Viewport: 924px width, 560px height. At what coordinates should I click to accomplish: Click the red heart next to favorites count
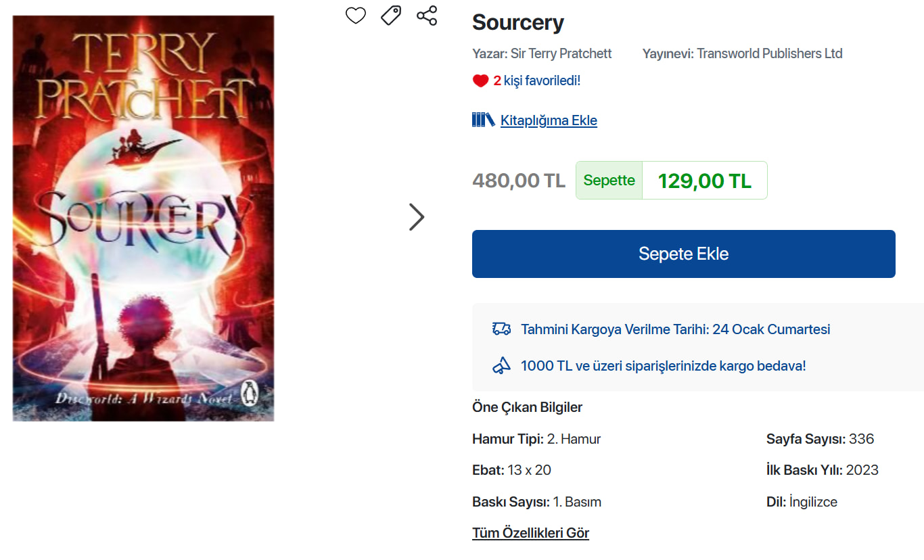(480, 81)
